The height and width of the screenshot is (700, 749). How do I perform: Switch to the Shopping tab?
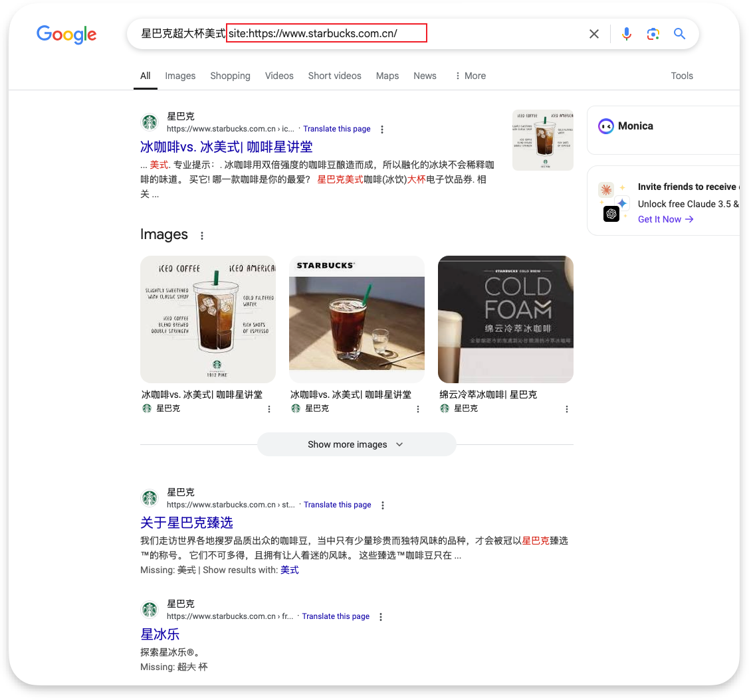point(230,76)
